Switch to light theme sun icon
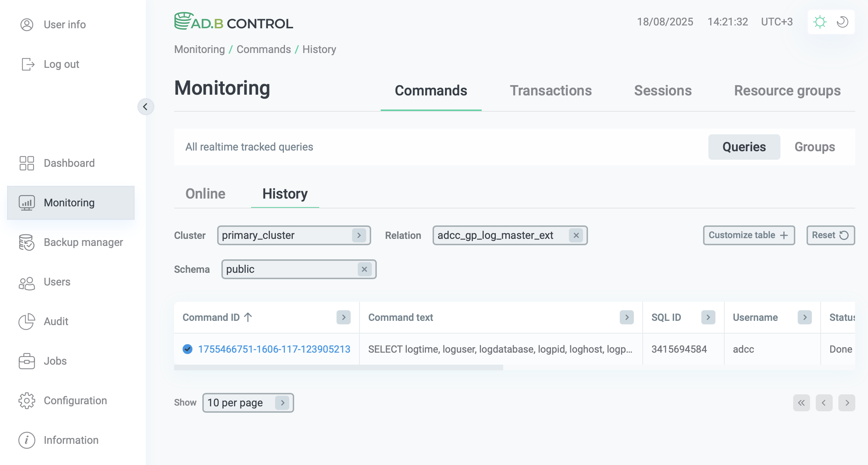This screenshot has width=868, height=465. [820, 22]
